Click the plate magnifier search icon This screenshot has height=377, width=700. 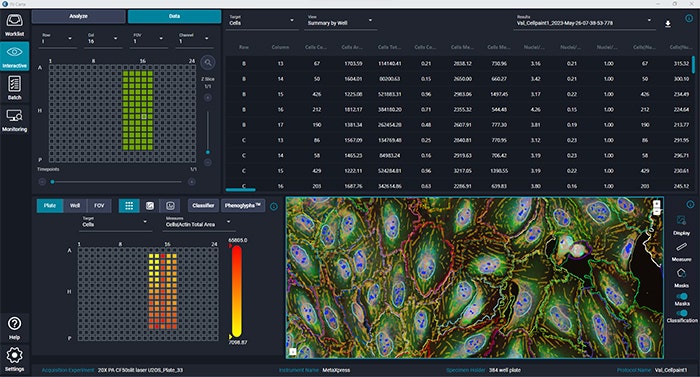tap(208, 63)
